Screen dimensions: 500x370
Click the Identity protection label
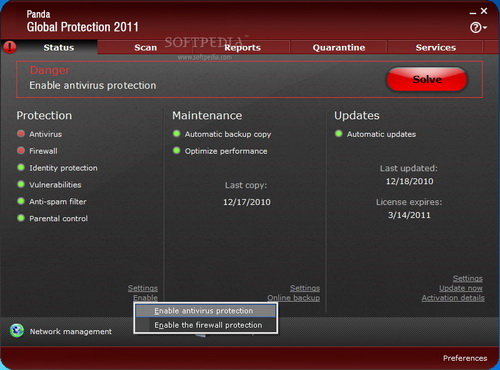click(63, 168)
